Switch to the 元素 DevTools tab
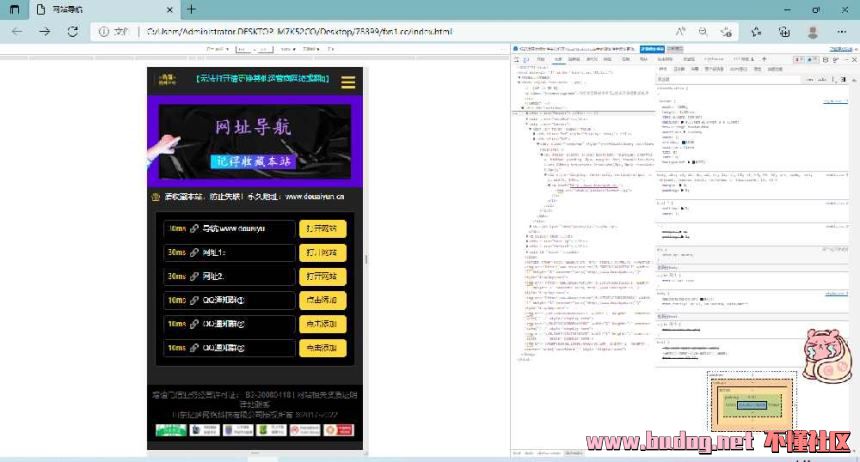 (558, 59)
